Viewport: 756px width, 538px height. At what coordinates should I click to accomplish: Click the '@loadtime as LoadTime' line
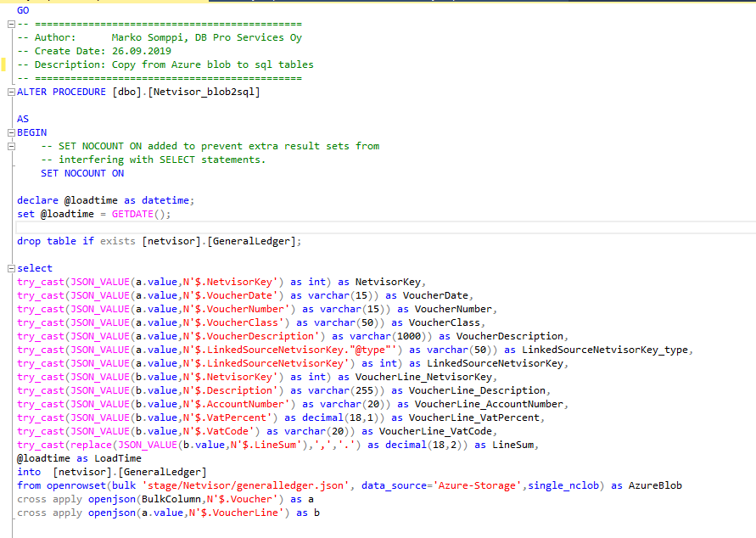(x=79, y=458)
